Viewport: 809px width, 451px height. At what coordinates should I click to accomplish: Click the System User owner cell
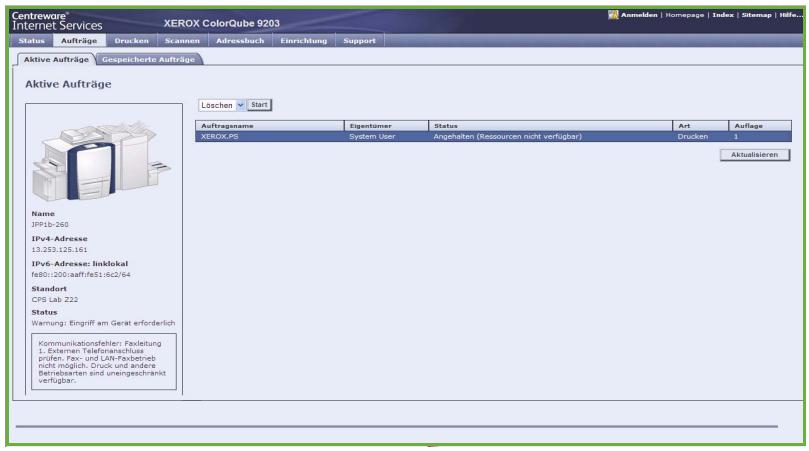(372, 136)
